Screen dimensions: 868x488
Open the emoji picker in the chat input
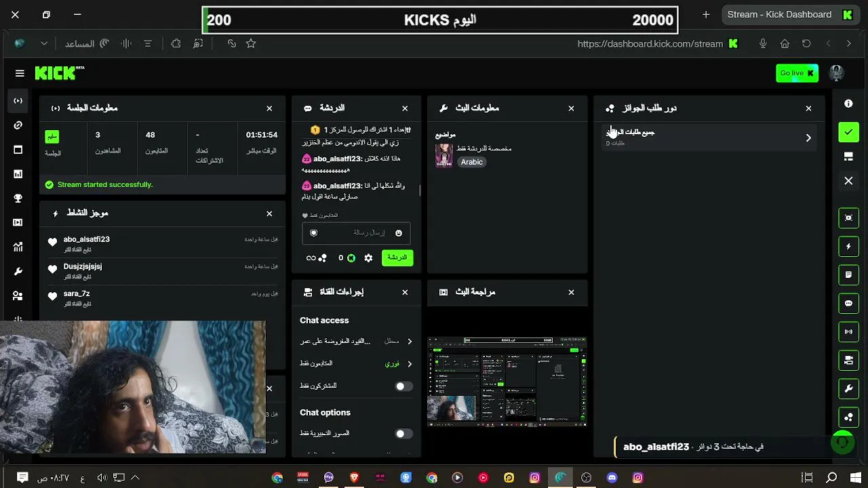click(399, 233)
